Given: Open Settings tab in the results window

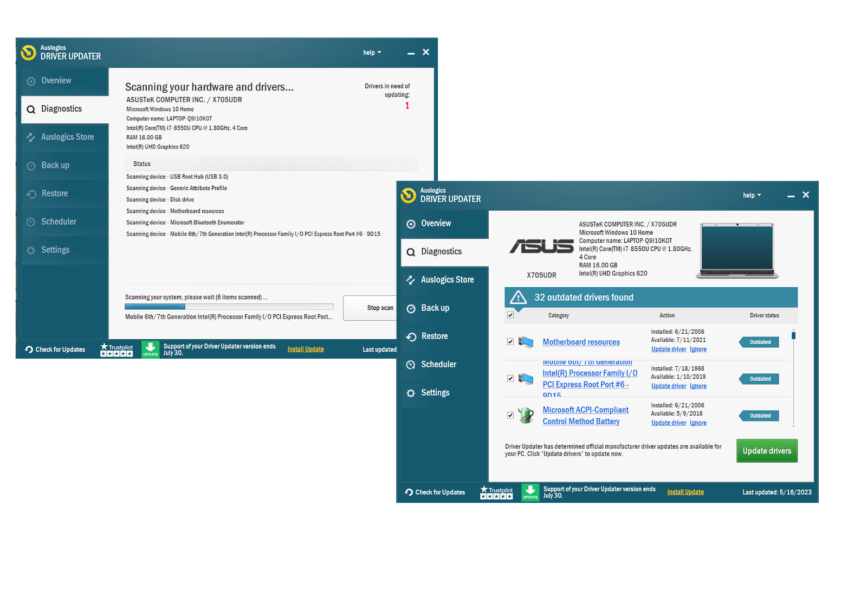Looking at the screenshot, I should (x=445, y=393).
